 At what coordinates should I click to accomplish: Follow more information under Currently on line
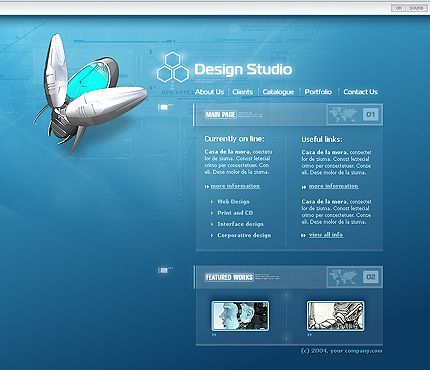click(235, 186)
